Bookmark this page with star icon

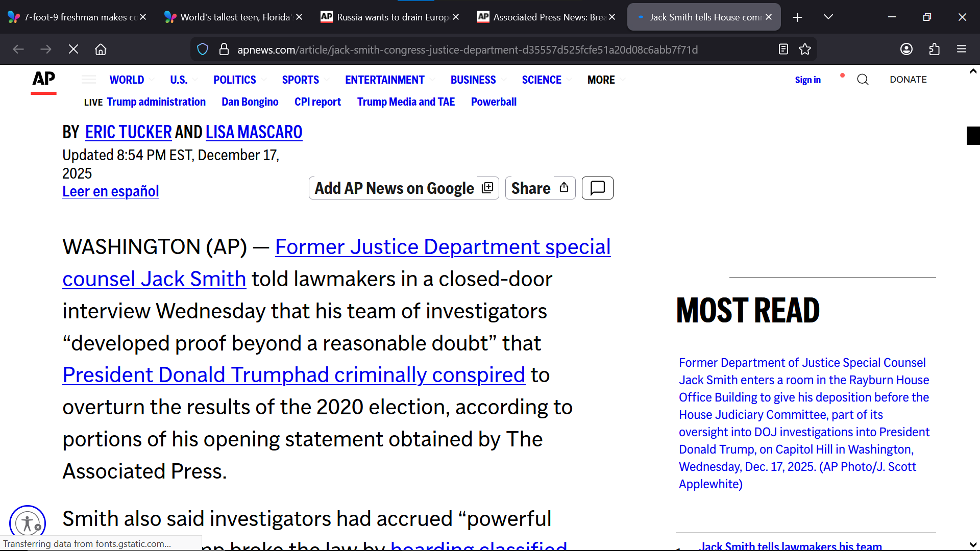click(805, 49)
